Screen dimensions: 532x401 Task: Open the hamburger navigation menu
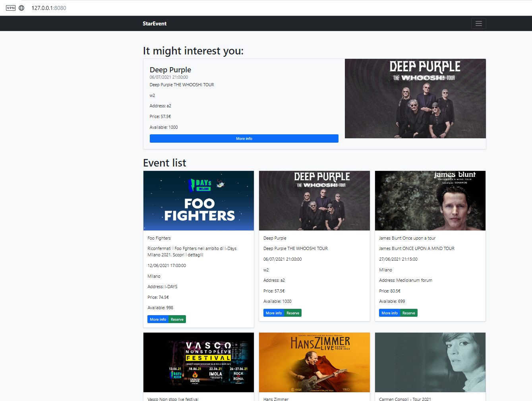(x=478, y=23)
